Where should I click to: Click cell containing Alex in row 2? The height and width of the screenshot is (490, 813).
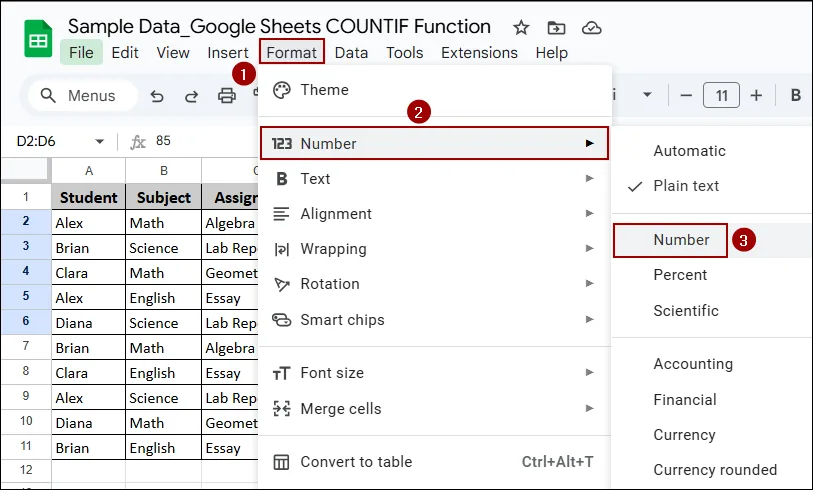click(89, 222)
